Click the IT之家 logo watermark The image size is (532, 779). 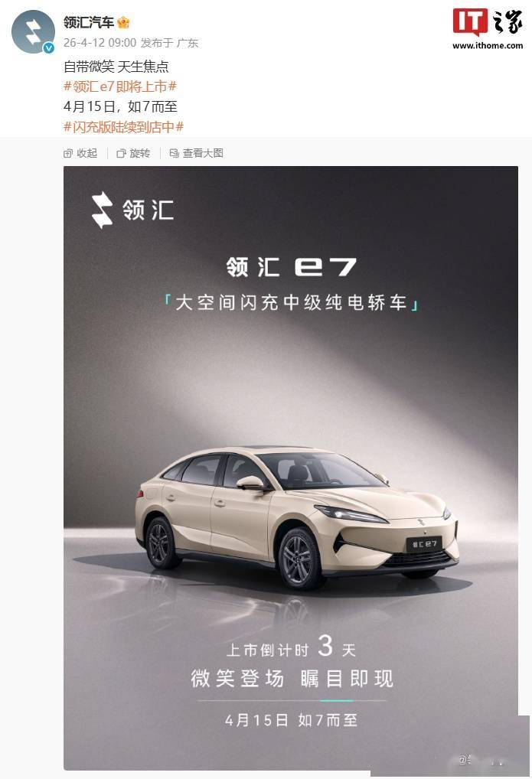point(488,23)
